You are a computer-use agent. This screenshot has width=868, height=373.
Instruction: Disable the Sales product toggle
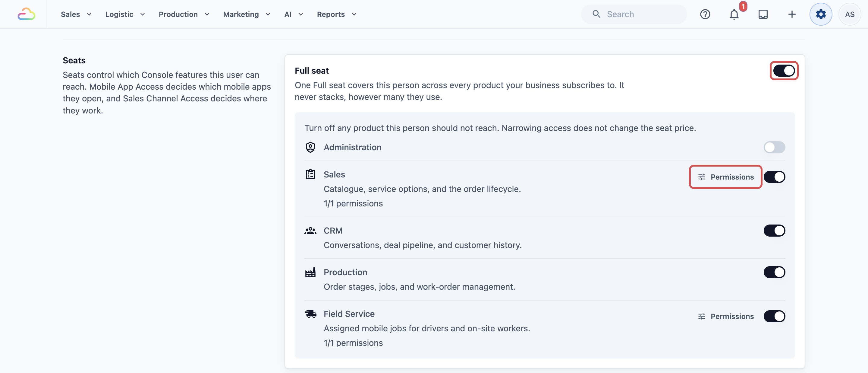pos(774,177)
